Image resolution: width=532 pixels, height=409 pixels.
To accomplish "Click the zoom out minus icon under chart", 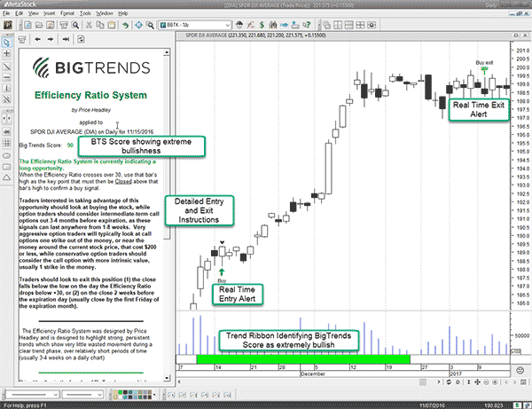I will pyautogui.click(x=486, y=382).
